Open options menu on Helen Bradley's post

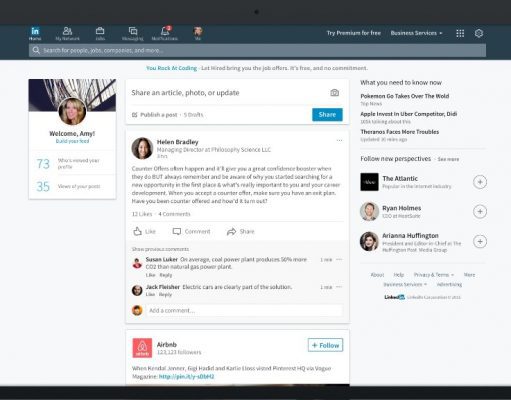tap(339, 140)
